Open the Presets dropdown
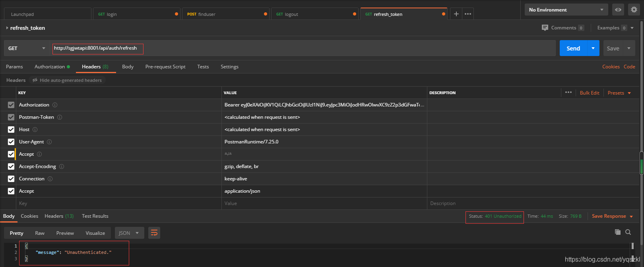The image size is (644, 267). click(x=619, y=93)
